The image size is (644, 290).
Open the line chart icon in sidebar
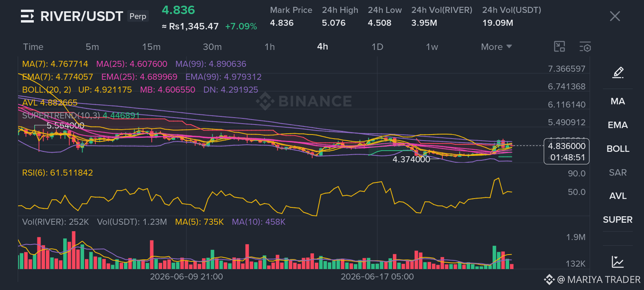[618, 262]
